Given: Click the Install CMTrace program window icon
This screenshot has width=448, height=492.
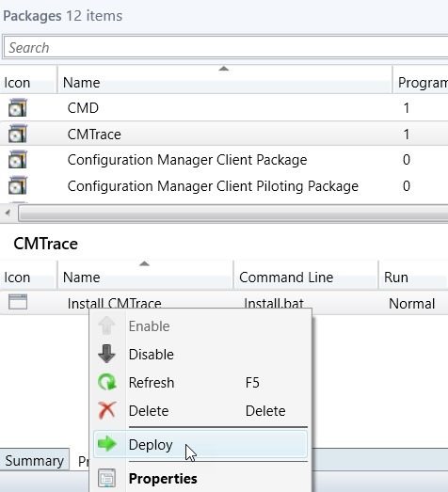Looking at the screenshot, I should 18,302.
